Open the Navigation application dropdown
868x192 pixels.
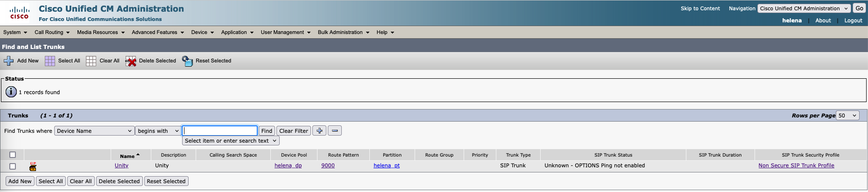[x=804, y=8]
